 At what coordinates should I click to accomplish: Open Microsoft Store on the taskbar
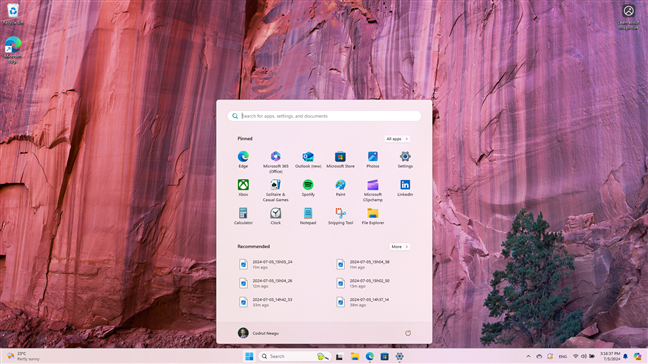click(384, 356)
